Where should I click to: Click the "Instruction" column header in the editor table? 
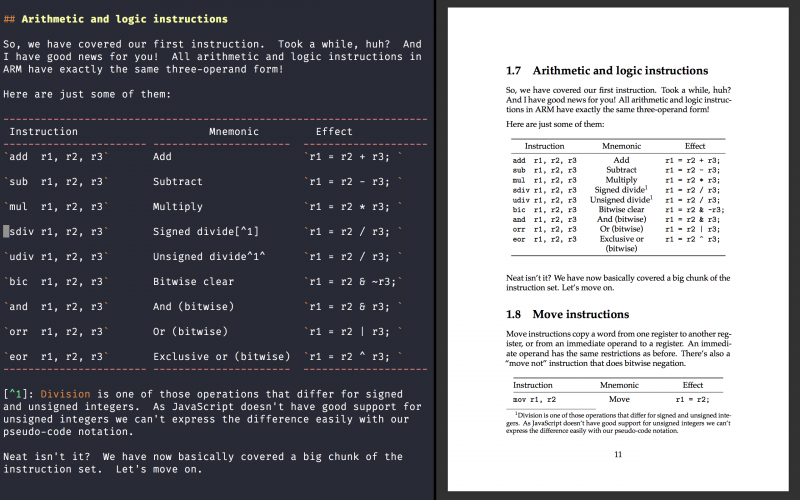point(43,132)
